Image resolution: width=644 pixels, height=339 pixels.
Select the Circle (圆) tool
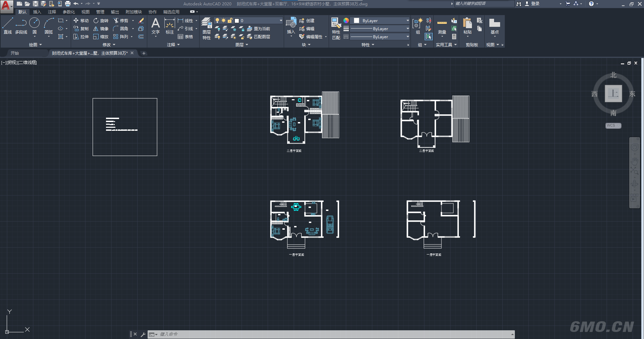click(35, 26)
